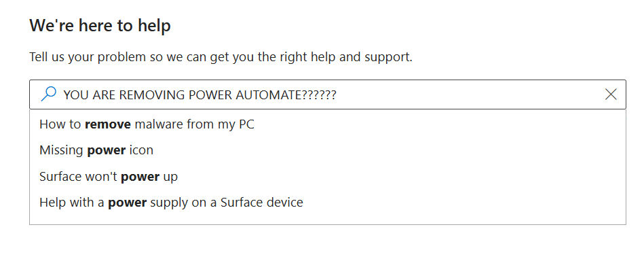This screenshot has height=259, width=644.
Task: Click the 'We're here to help' heading
Action: click(100, 25)
